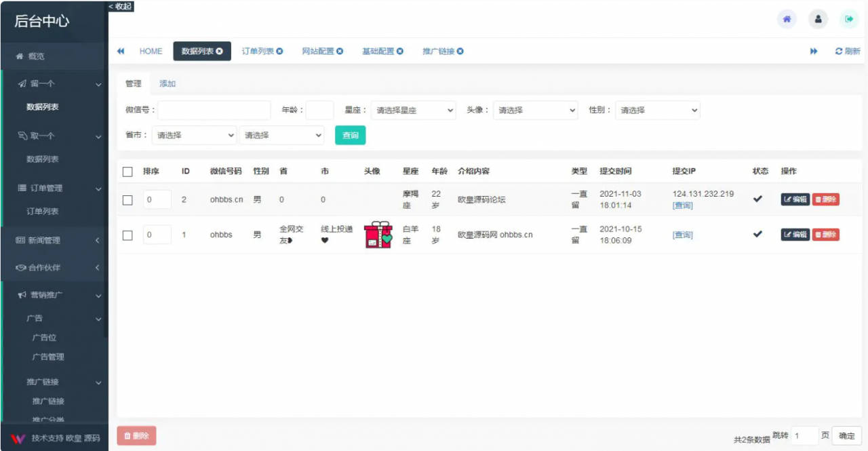The width and height of the screenshot is (868, 451).
Task: Click the 刷新 refresh button
Action: click(848, 52)
